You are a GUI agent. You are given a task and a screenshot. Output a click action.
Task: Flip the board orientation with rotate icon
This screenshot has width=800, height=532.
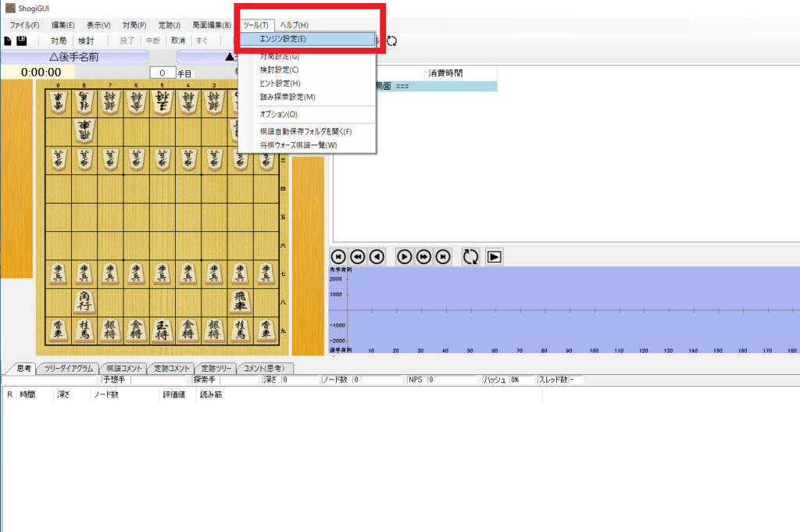point(470,256)
